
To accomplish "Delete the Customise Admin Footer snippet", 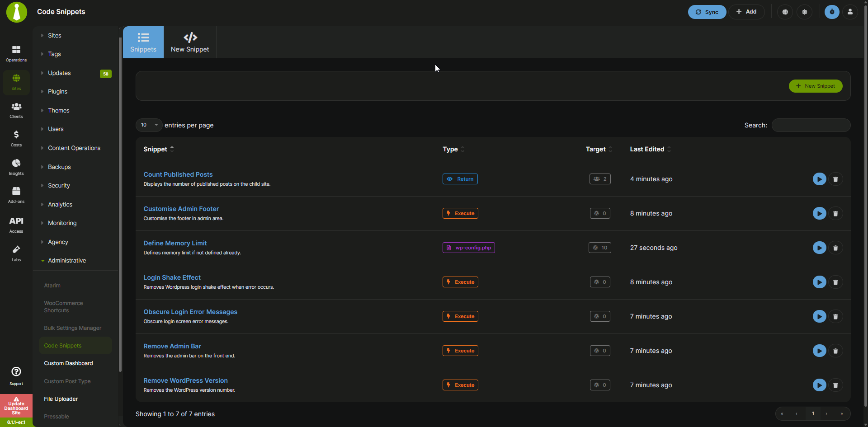I will coord(835,213).
